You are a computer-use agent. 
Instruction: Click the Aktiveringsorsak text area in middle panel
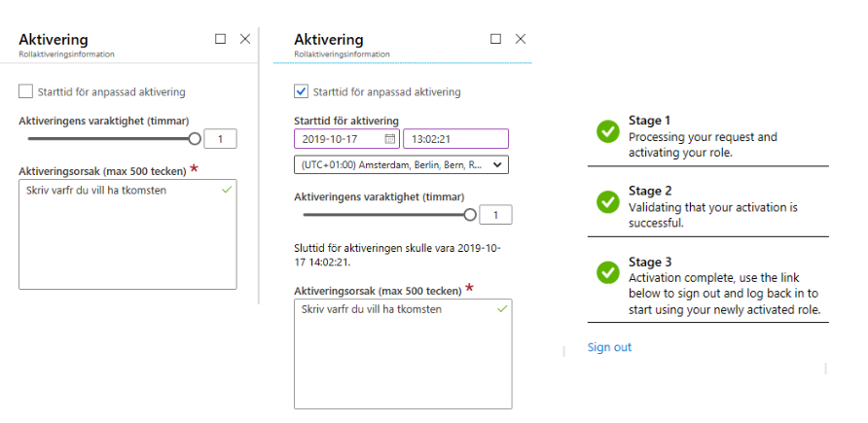pyautogui.click(x=403, y=354)
